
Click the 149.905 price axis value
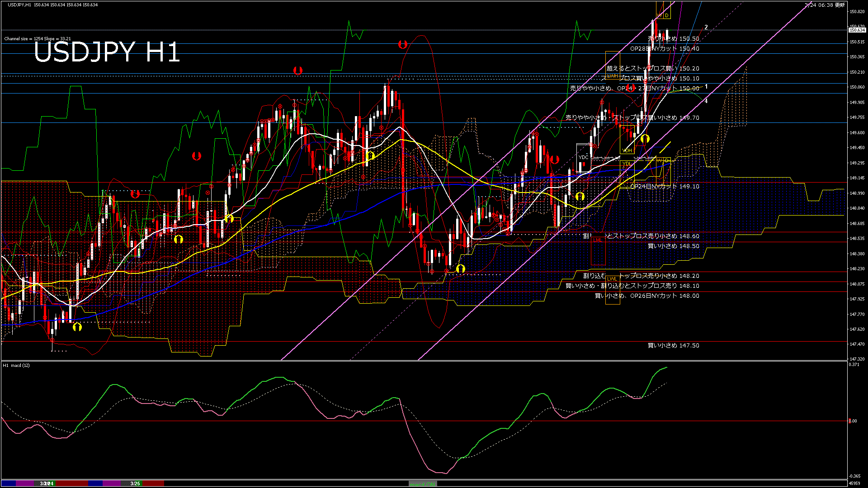click(x=857, y=103)
